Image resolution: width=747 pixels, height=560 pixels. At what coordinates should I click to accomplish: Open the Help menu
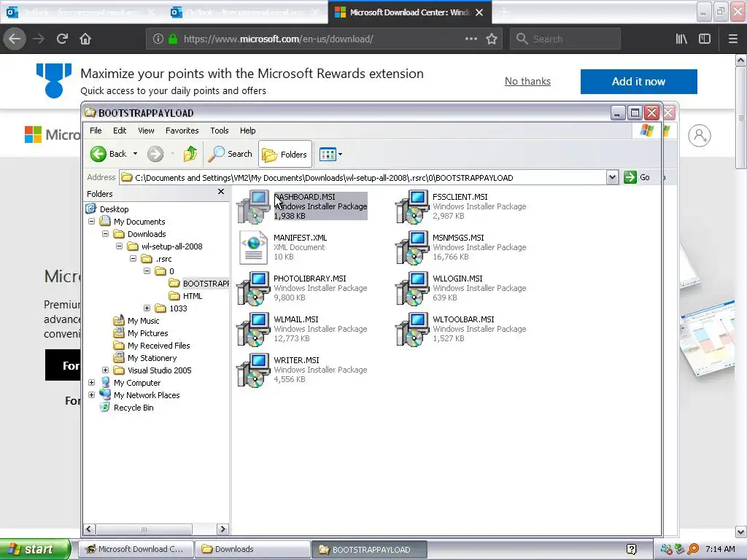[x=248, y=131]
